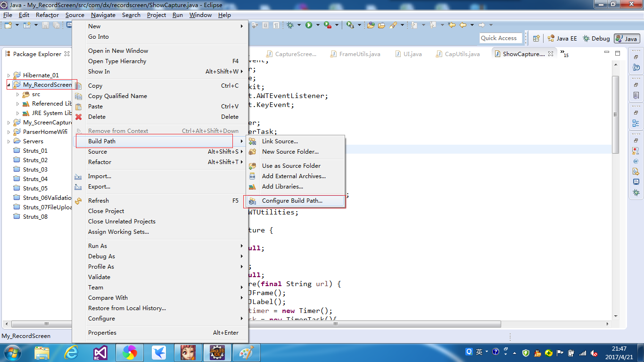Click the Task List icon in right trim

click(636, 96)
